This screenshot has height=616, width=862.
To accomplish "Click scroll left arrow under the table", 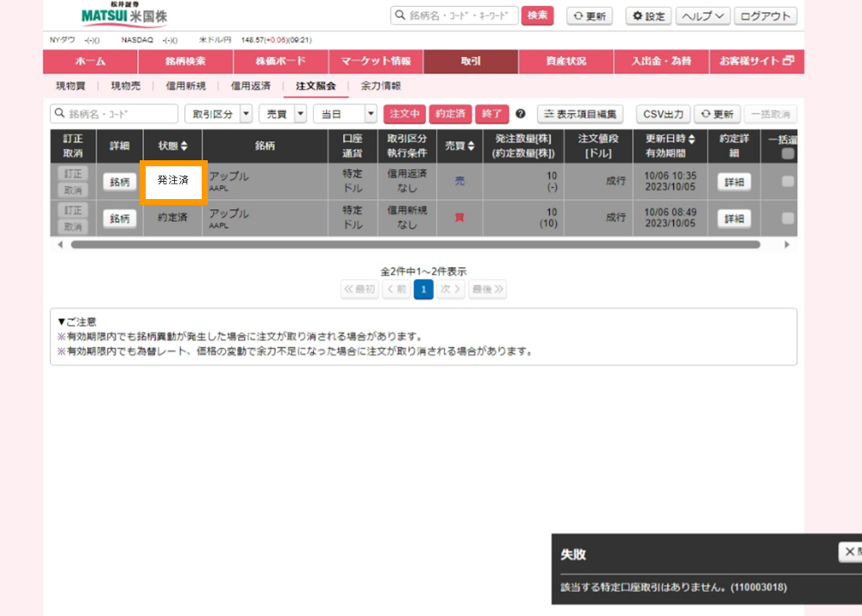I will [60, 245].
